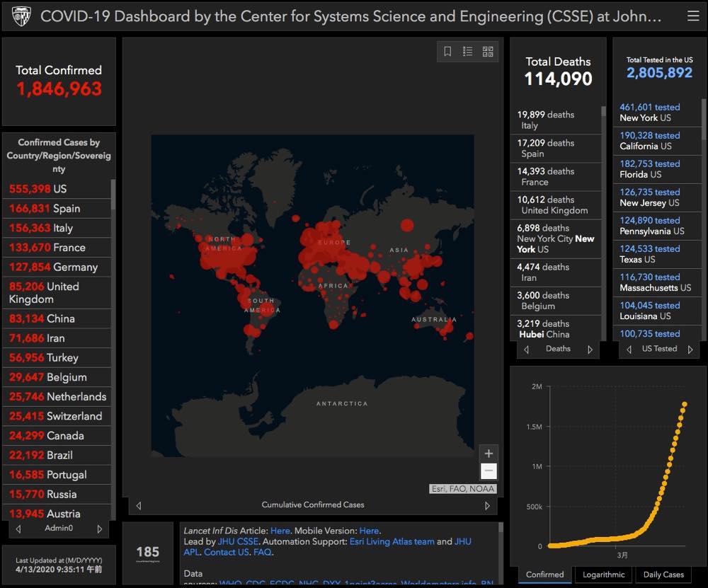
Task: Open the Esri Living Atlas team link
Action: click(x=392, y=541)
